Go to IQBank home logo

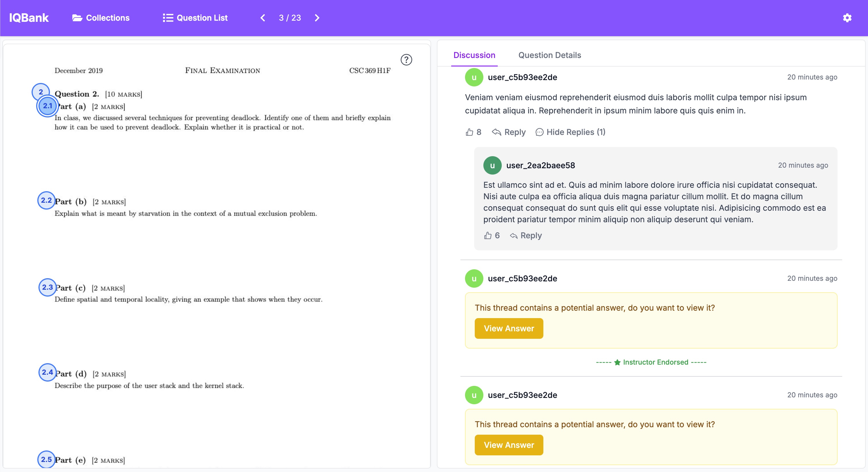[x=29, y=18]
